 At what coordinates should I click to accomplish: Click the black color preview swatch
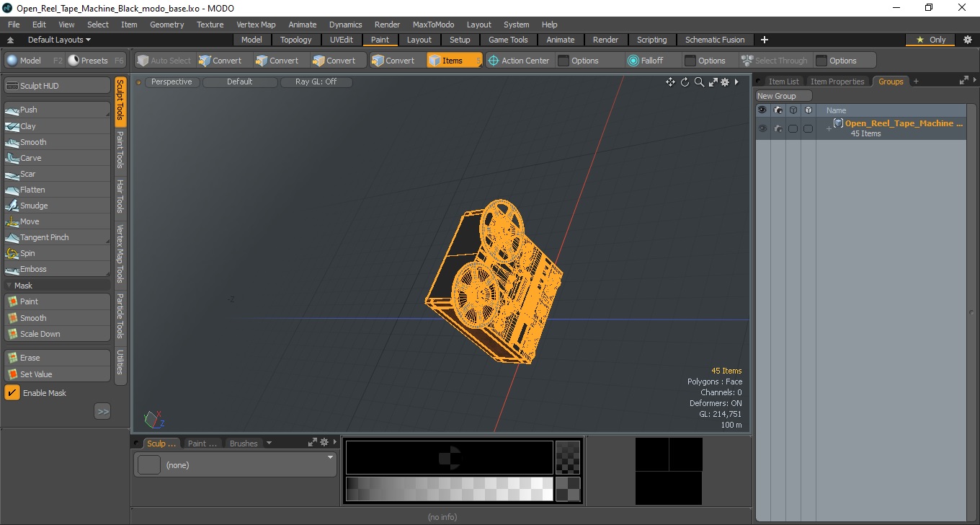tap(449, 457)
